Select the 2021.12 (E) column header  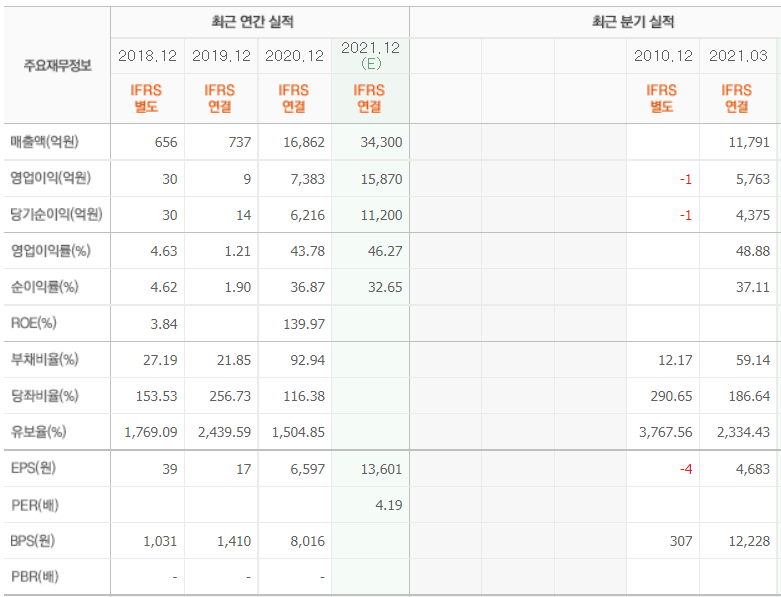click(x=371, y=55)
